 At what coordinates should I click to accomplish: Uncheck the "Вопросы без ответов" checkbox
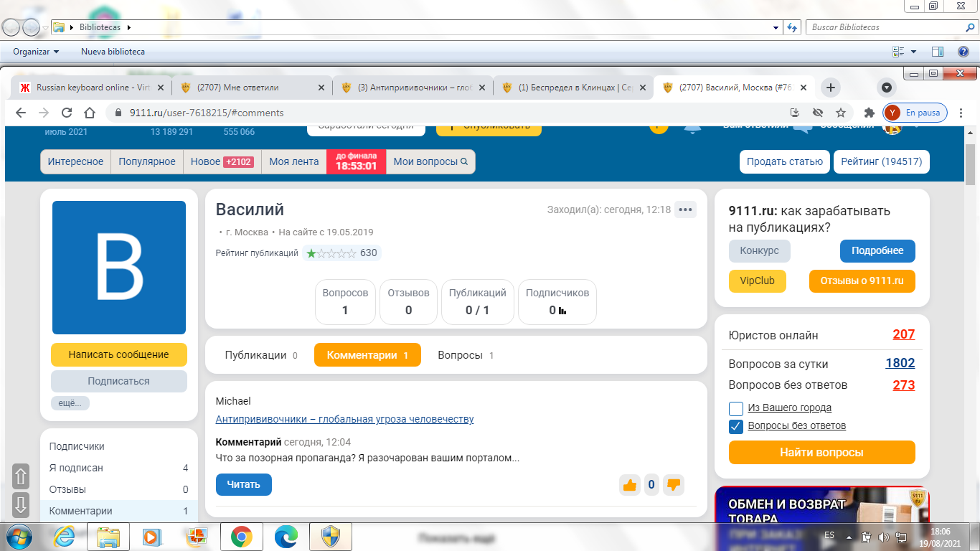pyautogui.click(x=735, y=426)
